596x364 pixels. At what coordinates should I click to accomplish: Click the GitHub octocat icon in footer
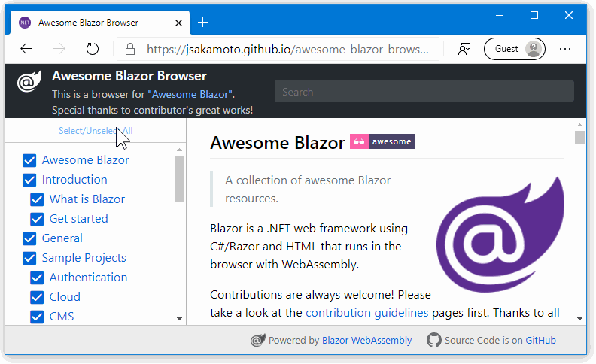click(434, 340)
